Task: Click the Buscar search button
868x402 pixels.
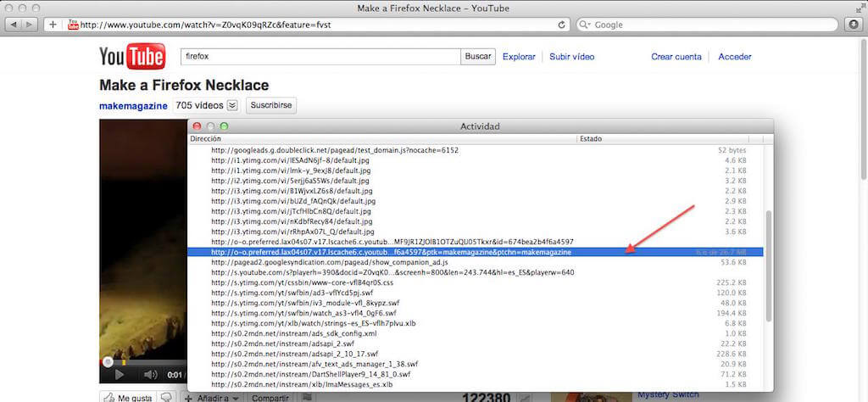Action: coord(478,57)
